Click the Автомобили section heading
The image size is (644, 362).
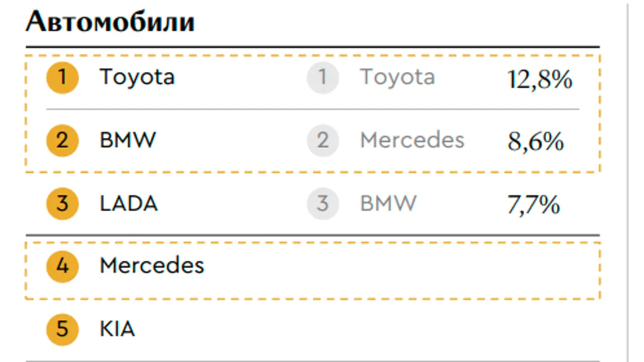[110, 22]
